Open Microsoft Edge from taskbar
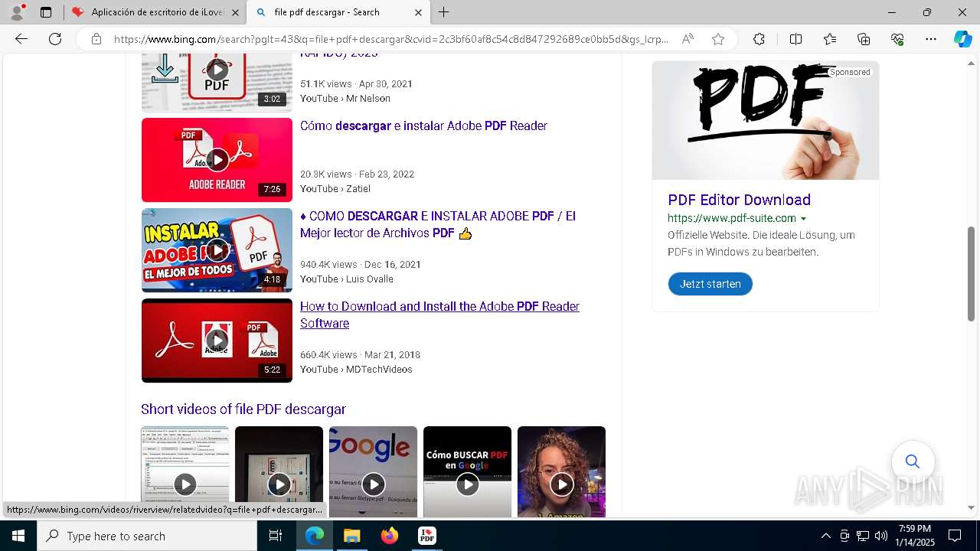Viewport: 980px width, 551px height. point(315,536)
